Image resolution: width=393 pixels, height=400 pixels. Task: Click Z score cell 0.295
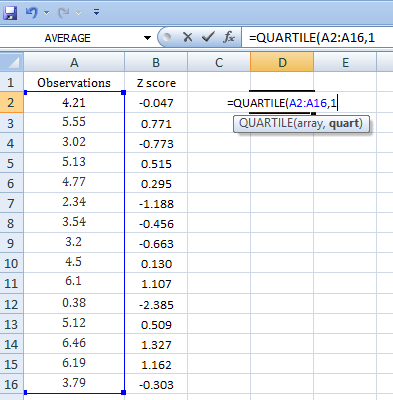point(156,184)
